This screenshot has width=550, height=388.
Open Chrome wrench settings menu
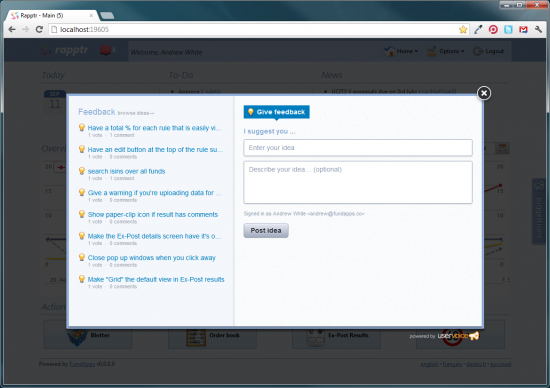pyautogui.click(x=538, y=29)
